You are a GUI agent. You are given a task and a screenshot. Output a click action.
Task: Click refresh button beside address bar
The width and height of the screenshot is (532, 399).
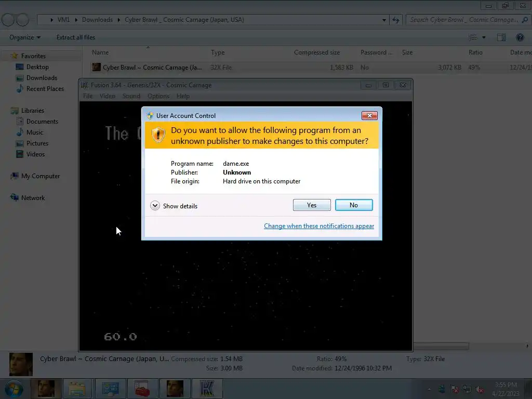395,20
